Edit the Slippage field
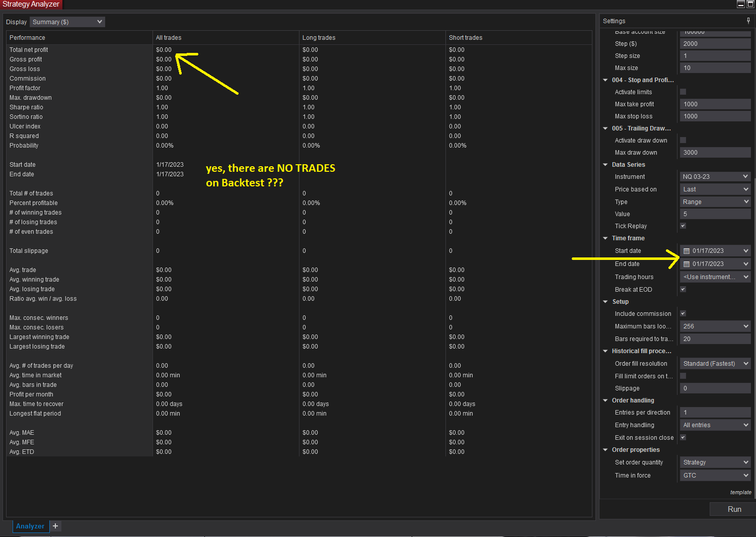Image resolution: width=756 pixels, height=537 pixels. click(715, 388)
